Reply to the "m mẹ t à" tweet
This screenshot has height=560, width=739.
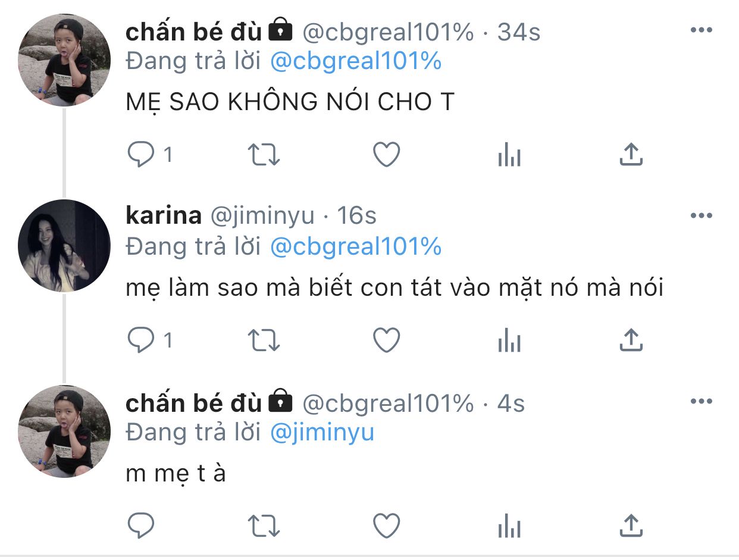[x=142, y=526]
